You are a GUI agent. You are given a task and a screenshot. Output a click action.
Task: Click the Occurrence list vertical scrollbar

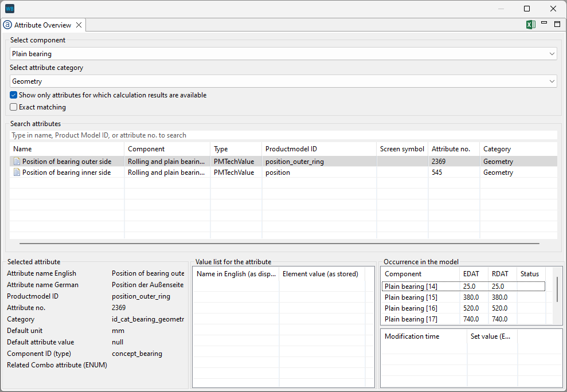[x=557, y=289]
